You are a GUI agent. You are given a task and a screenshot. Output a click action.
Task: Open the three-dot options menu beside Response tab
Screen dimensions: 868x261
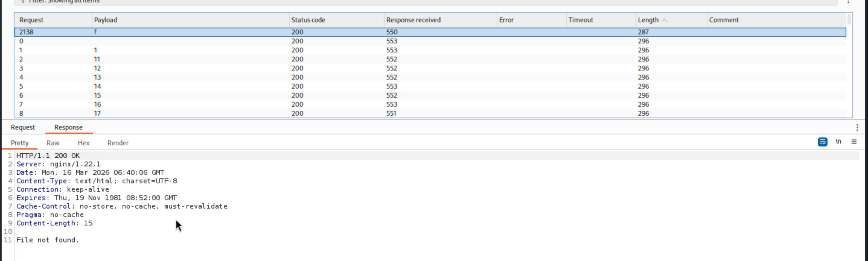pos(857,127)
